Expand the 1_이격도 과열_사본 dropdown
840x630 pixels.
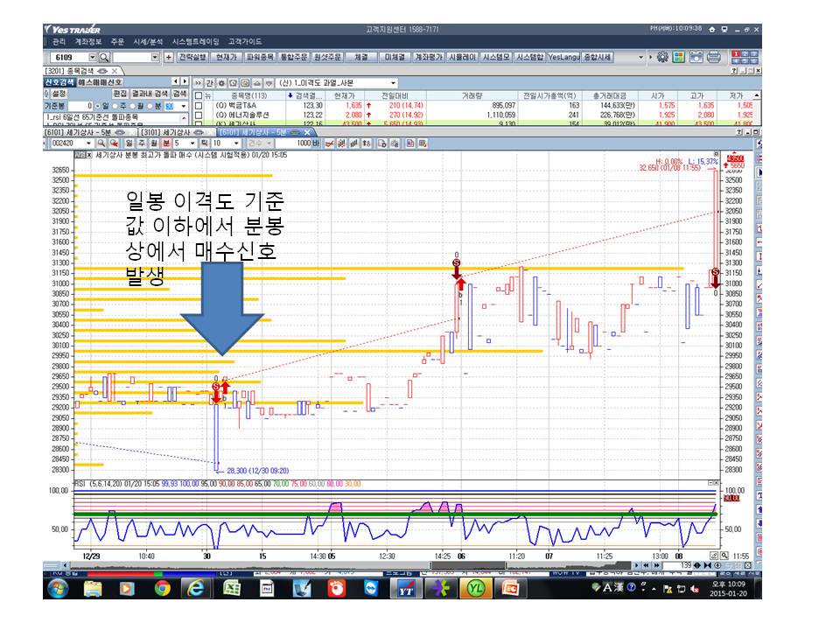click(393, 83)
